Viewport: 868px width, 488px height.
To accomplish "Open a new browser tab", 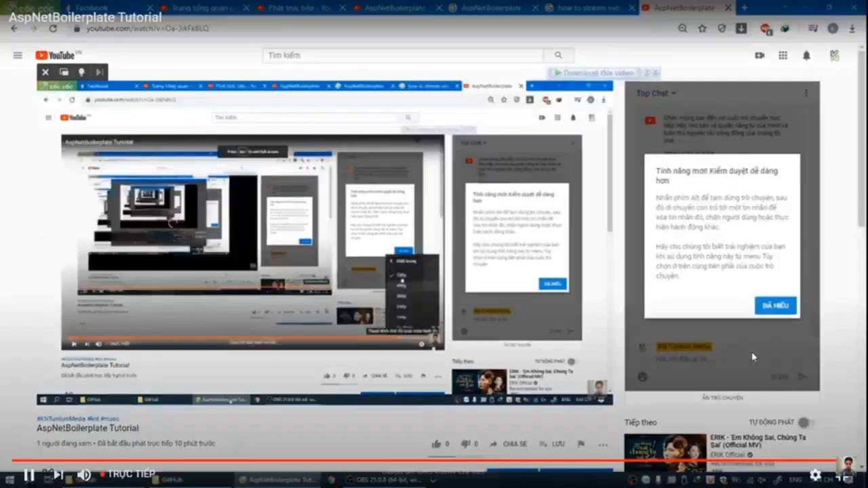I will click(744, 8).
